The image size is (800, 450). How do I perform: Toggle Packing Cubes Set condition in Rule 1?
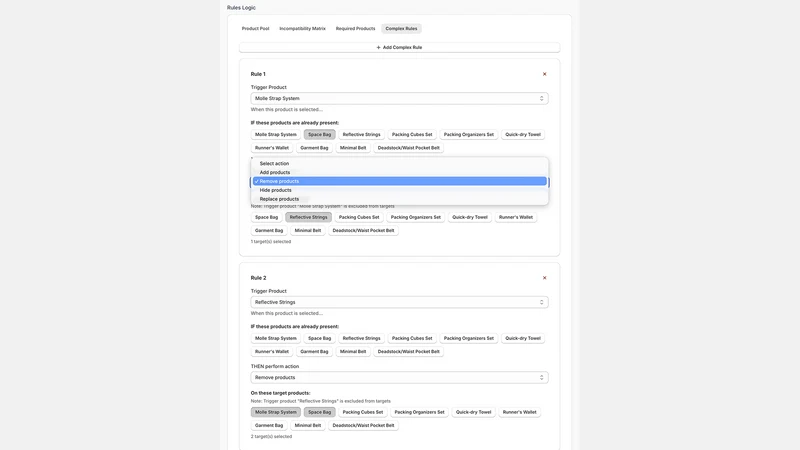pos(412,135)
